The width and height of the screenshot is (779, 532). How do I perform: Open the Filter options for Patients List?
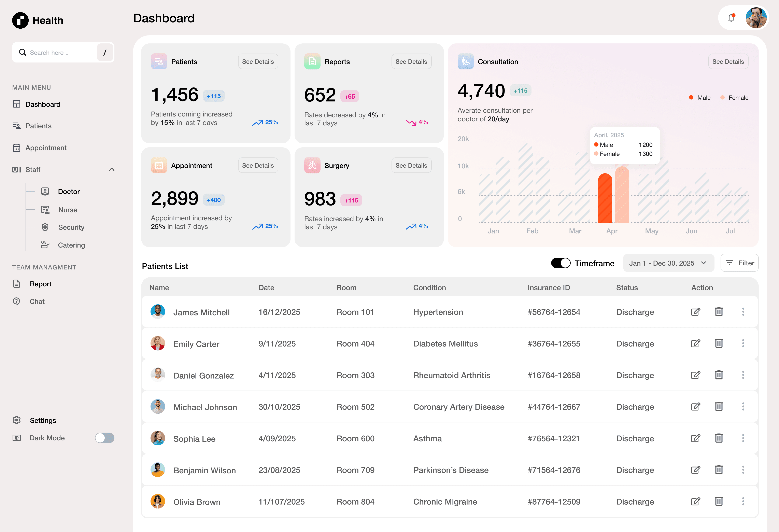click(739, 263)
